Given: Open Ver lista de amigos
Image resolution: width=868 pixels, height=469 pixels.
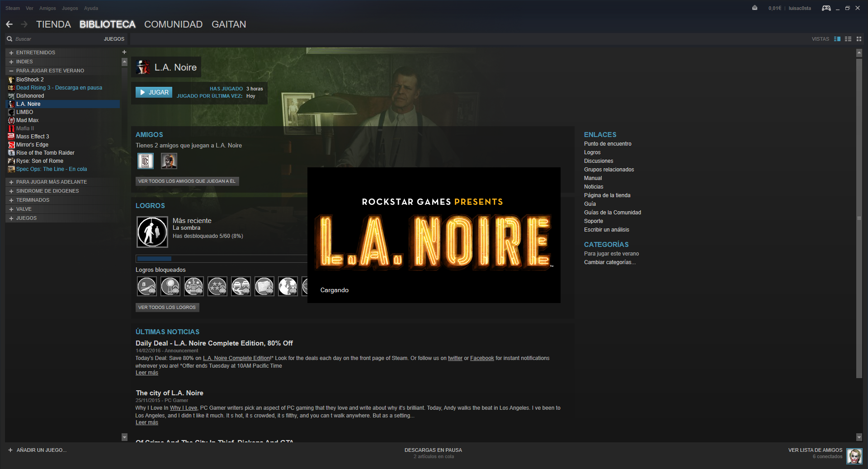Looking at the screenshot, I should click(815, 450).
